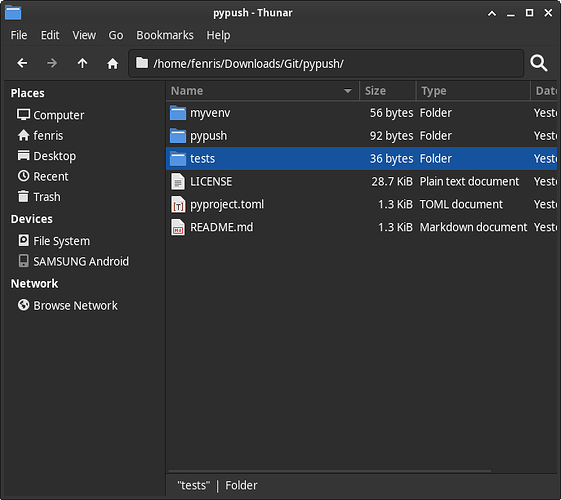Select Browse Network in the sidebar
Screen dimensions: 561x500
(x=68, y=306)
